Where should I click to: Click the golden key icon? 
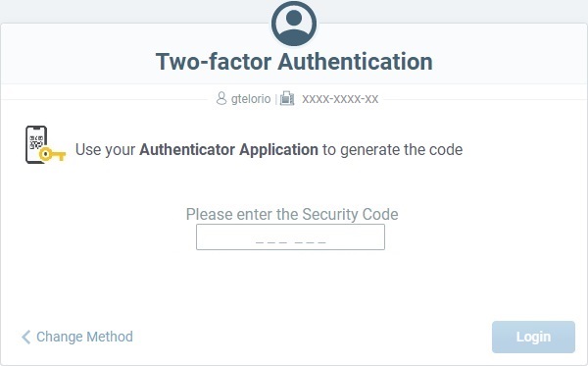click(x=52, y=154)
